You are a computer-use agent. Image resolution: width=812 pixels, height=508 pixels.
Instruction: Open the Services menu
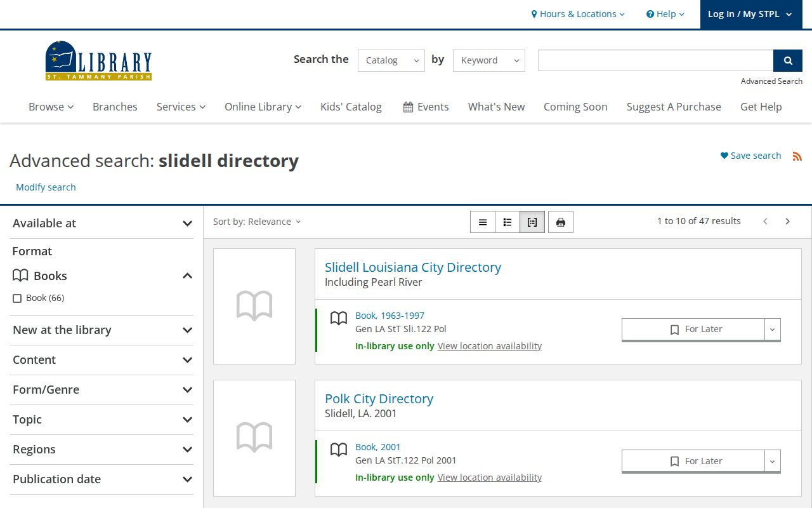coord(181,107)
